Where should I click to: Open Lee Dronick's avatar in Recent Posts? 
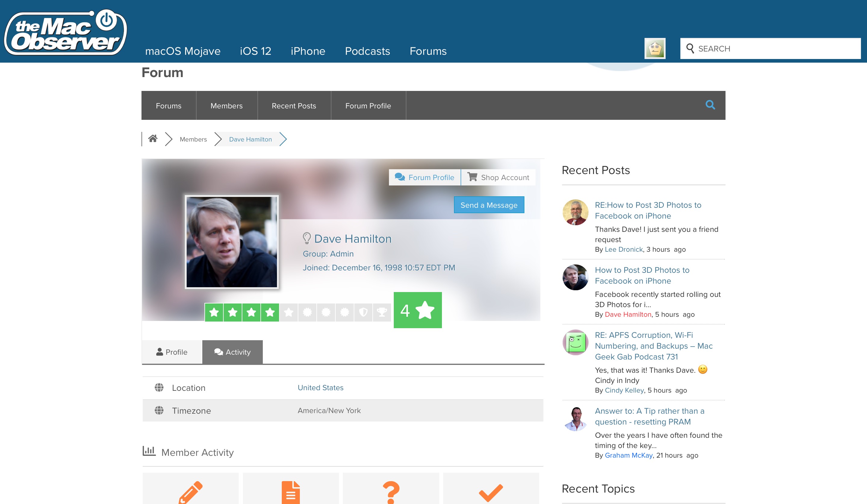click(575, 212)
